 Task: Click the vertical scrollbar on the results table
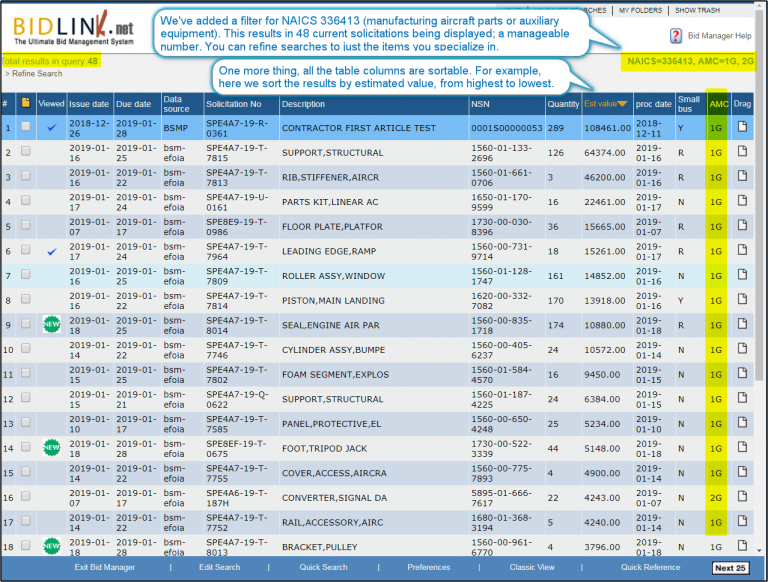(761, 300)
